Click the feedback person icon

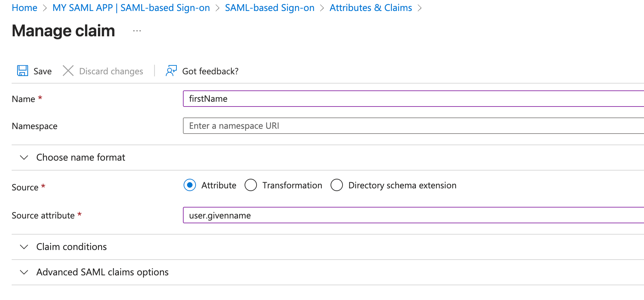pyautogui.click(x=171, y=71)
